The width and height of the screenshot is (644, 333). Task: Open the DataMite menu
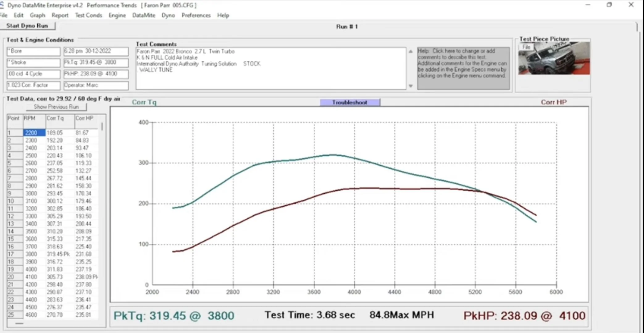tap(144, 15)
